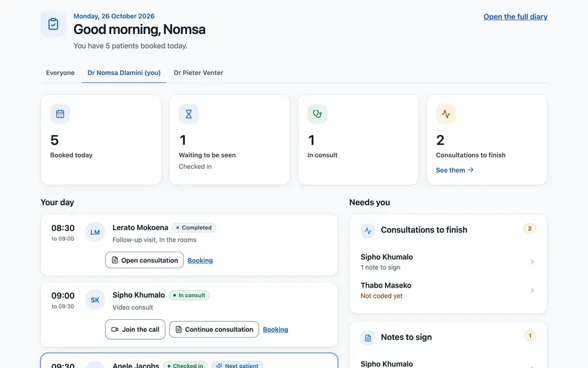Click Follow-up visit, In the rooms text
588x368 pixels.
click(154, 240)
